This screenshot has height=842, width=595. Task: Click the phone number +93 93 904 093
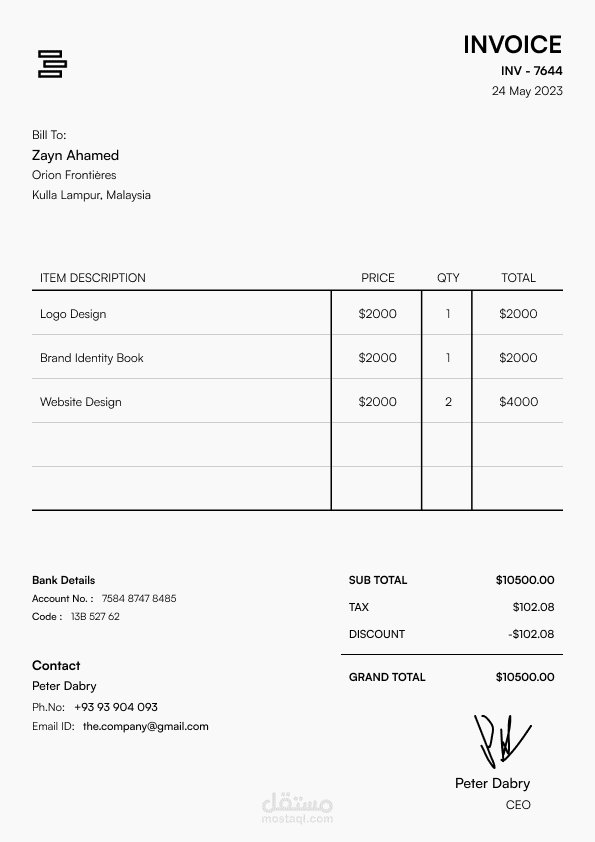pos(116,707)
